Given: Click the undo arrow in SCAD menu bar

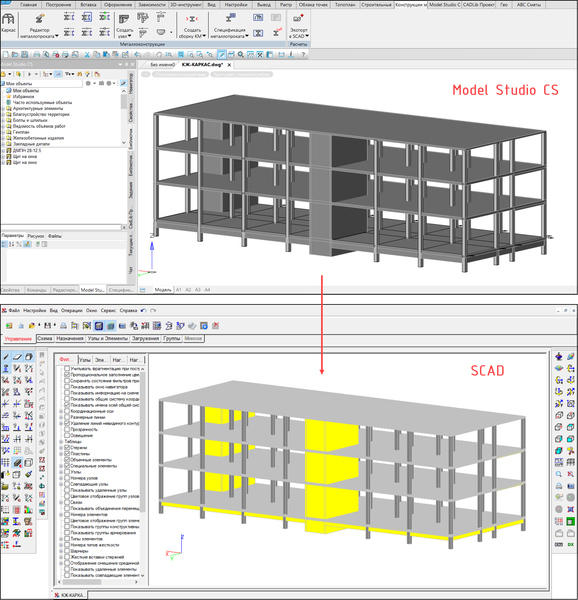Looking at the screenshot, I should click(143, 310).
